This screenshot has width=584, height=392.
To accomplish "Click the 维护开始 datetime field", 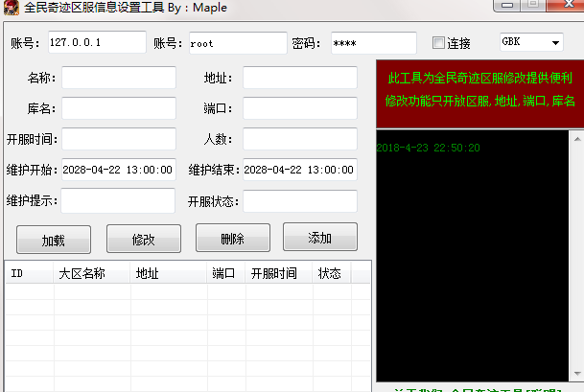I will point(119,170).
